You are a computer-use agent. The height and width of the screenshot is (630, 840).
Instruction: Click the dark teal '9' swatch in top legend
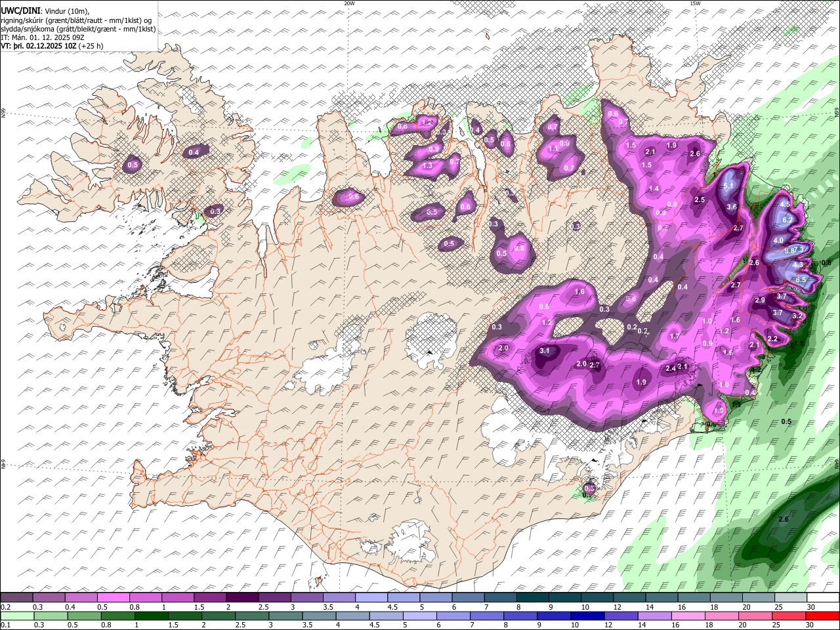coord(564,598)
